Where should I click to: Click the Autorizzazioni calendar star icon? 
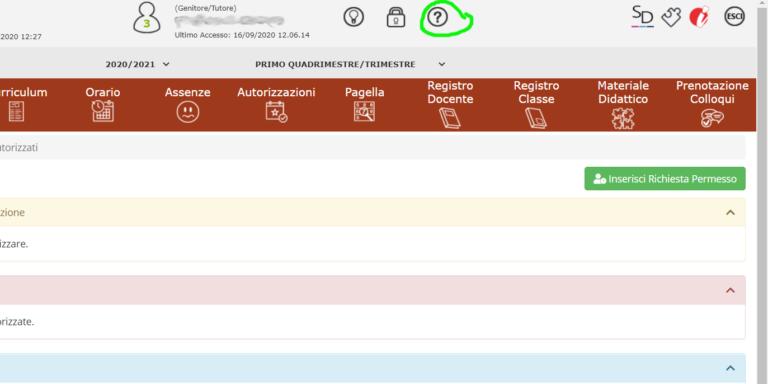point(276,112)
